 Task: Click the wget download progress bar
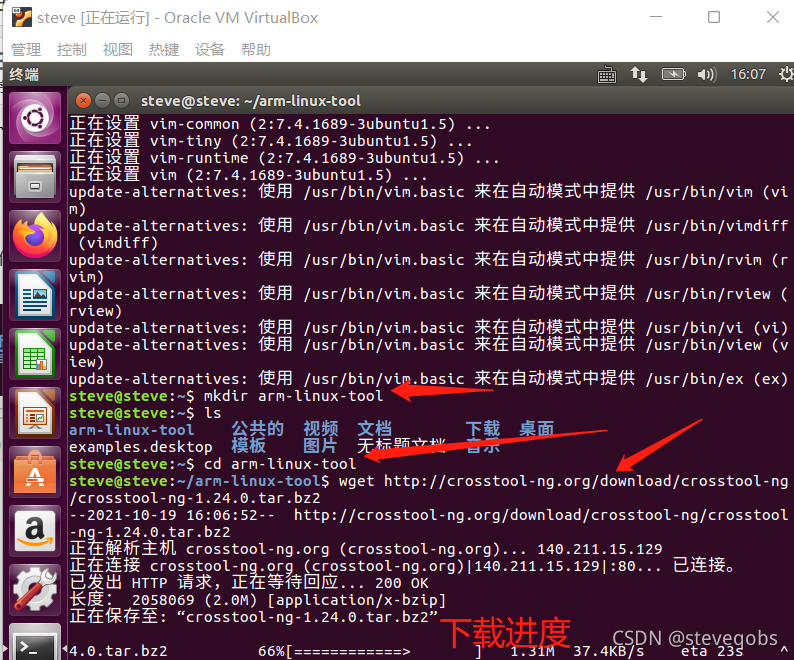[x=384, y=651]
